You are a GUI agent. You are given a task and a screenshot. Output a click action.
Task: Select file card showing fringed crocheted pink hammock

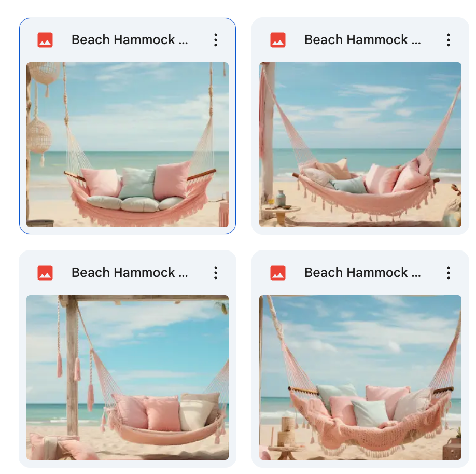360,359
